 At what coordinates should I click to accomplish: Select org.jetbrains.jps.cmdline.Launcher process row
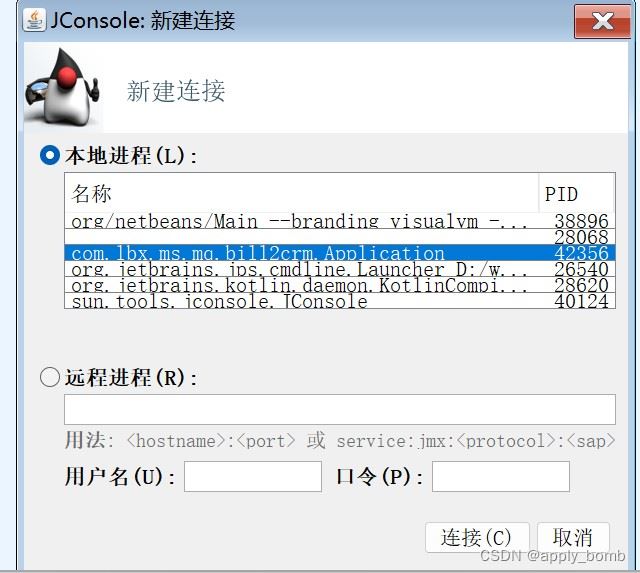tap(340, 269)
